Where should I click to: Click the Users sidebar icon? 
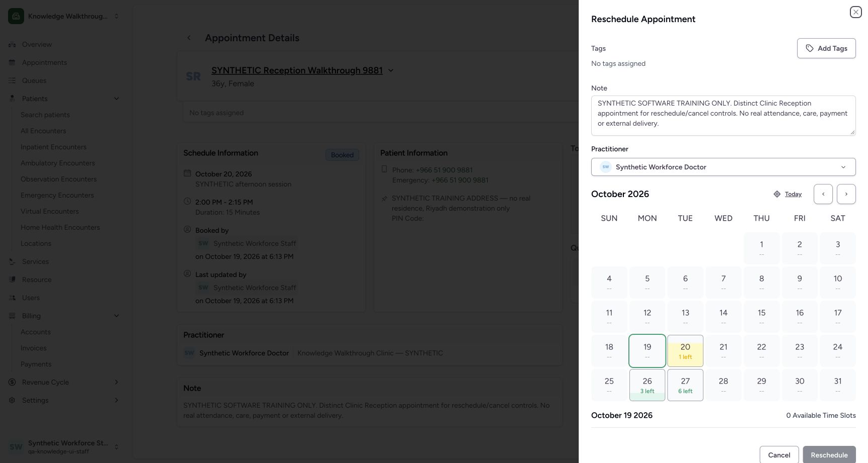point(12,298)
